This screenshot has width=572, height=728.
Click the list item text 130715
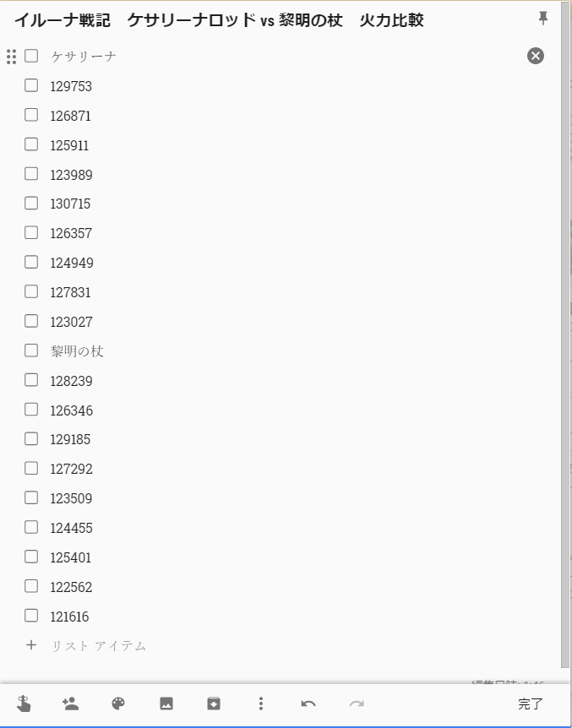click(x=70, y=204)
